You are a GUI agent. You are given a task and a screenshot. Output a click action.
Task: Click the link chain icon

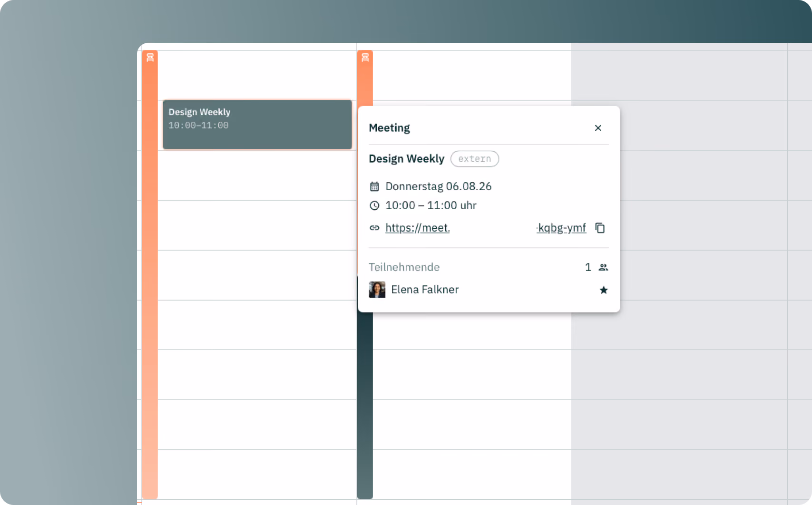click(x=374, y=228)
